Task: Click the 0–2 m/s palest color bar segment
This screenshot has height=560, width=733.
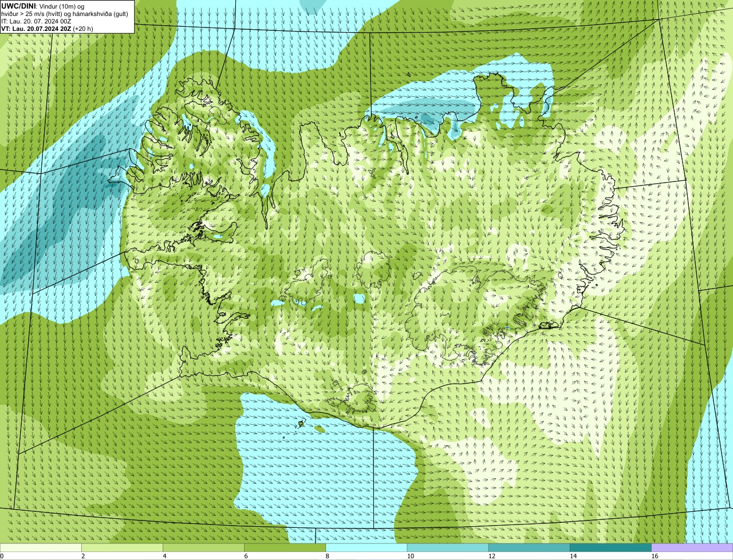Action: tap(41, 547)
